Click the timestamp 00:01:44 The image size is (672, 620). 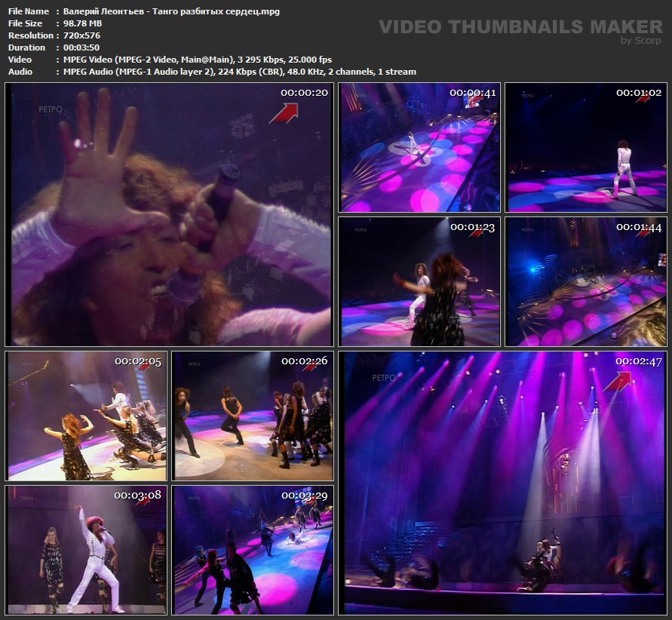[x=639, y=227]
